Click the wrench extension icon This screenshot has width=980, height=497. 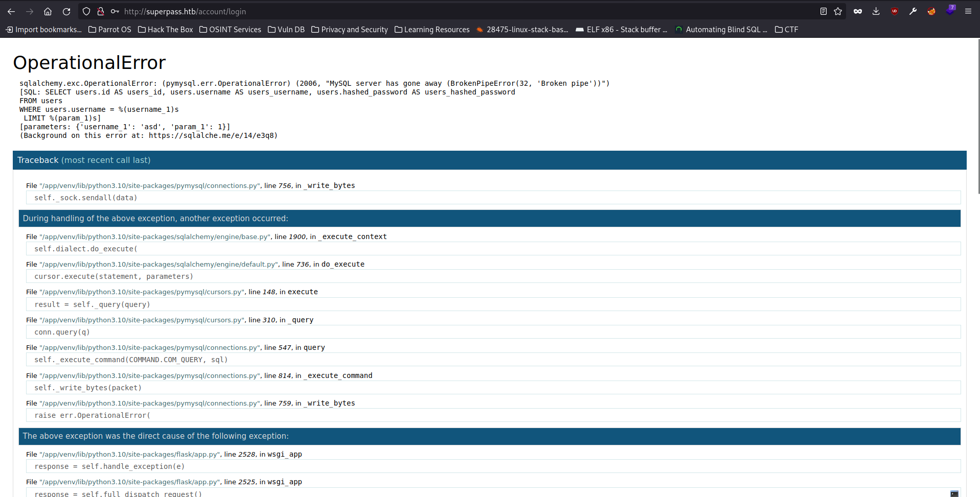pyautogui.click(x=913, y=11)
